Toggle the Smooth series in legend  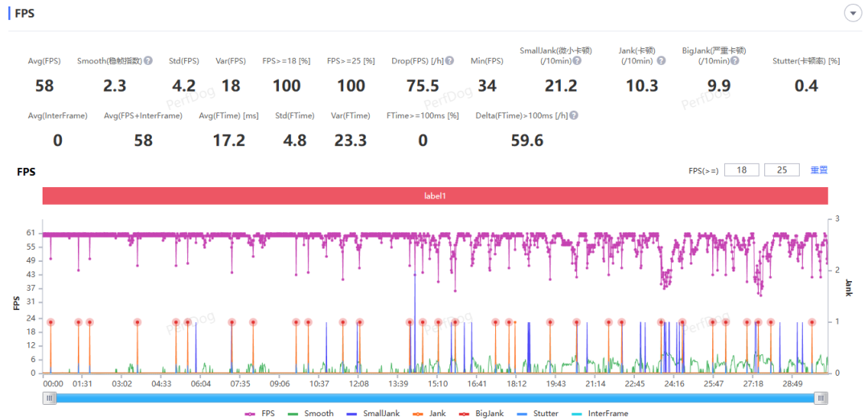click(310, 414)
